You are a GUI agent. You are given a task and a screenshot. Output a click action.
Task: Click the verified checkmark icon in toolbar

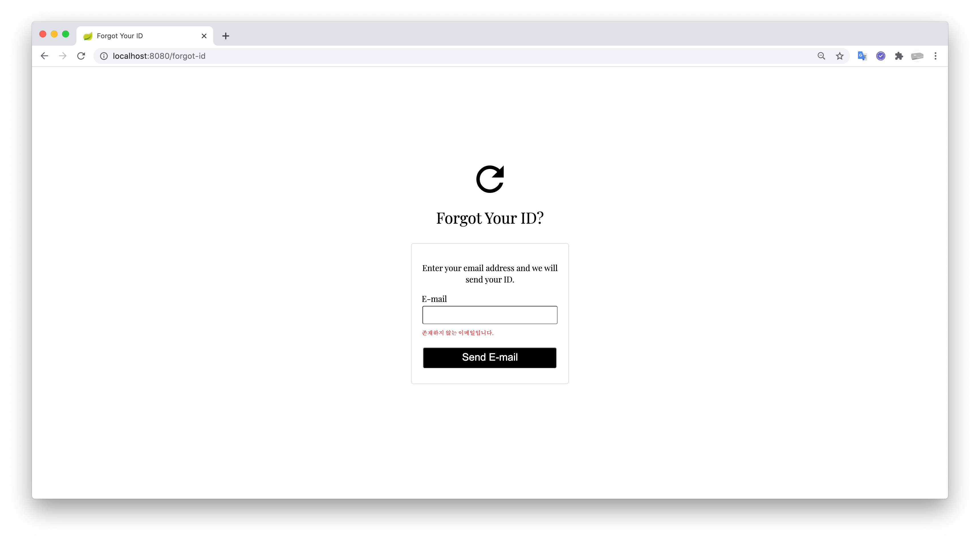[881, 56]
